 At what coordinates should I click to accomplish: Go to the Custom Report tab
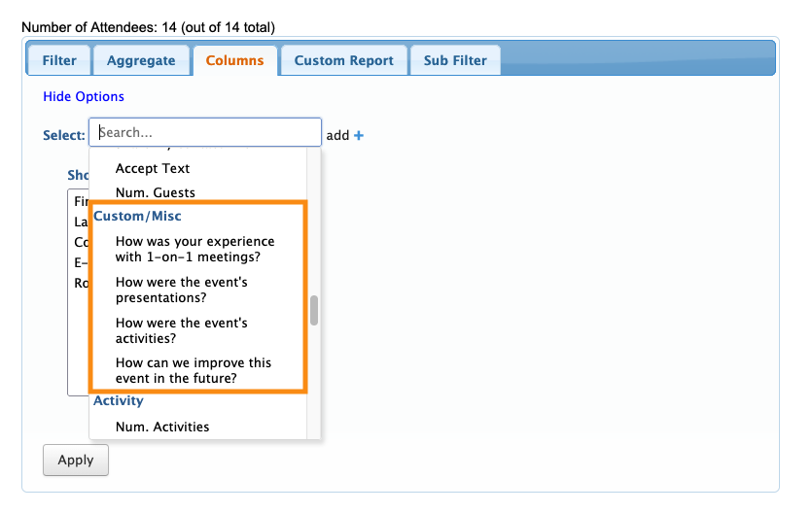tap(343, 60)
